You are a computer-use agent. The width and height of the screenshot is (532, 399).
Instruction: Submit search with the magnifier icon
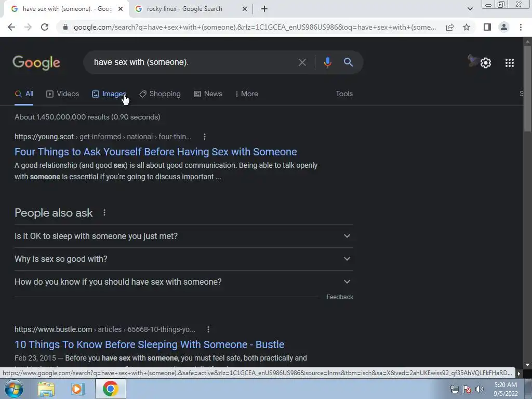pos(348,62)
